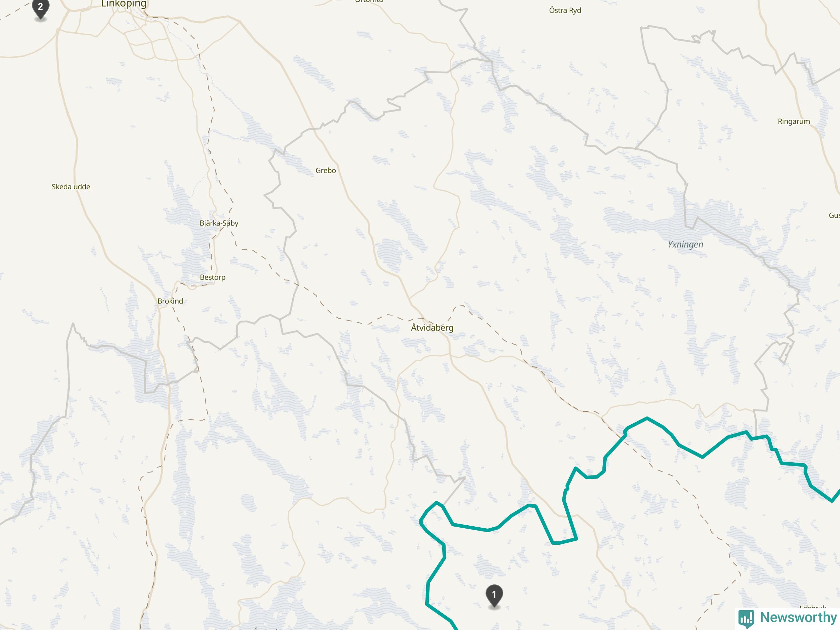
Task: Click the Linköping city label
Action: [124, 4]
